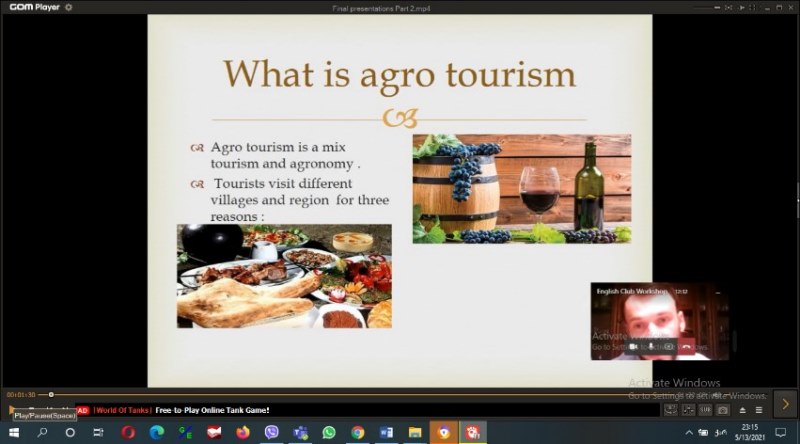Click the file title Final presentations Part 2.mp4
The width and height of the screenshot is (800, 444).
pyautogui.click(x=382, y=8)
